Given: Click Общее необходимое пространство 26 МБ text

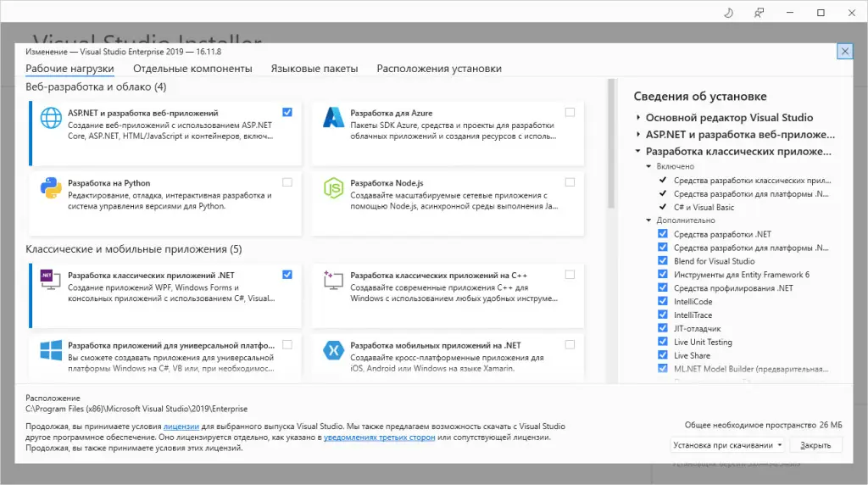Looking at the screenshot, I should (x=764, y=425).
